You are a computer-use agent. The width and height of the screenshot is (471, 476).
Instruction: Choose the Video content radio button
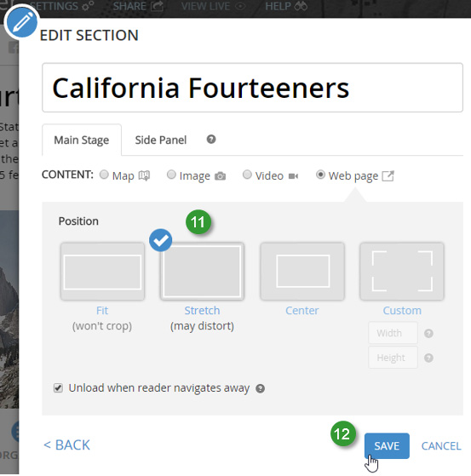pos(247,175)
